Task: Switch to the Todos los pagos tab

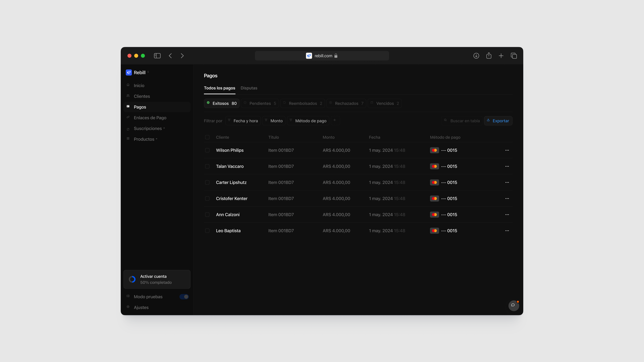Action: coord(220,88)
